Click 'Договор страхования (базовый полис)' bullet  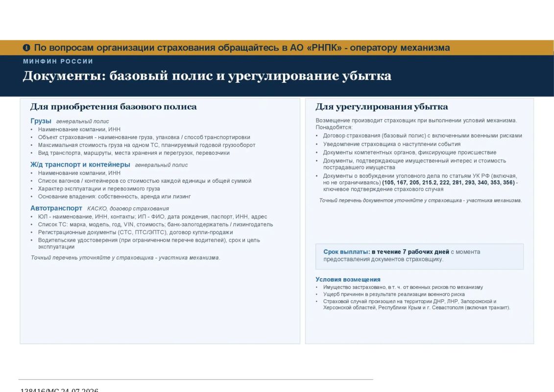tap(423, 135)
